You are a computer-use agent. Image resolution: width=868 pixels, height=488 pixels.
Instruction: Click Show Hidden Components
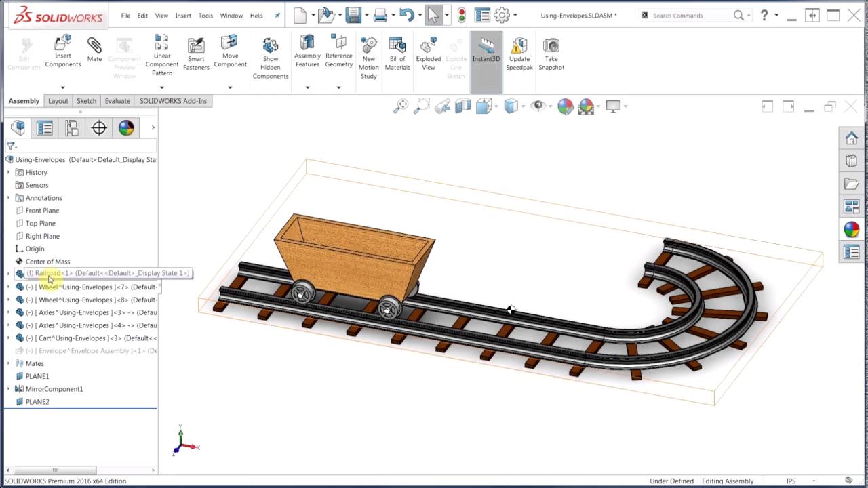tap(271, 58)
